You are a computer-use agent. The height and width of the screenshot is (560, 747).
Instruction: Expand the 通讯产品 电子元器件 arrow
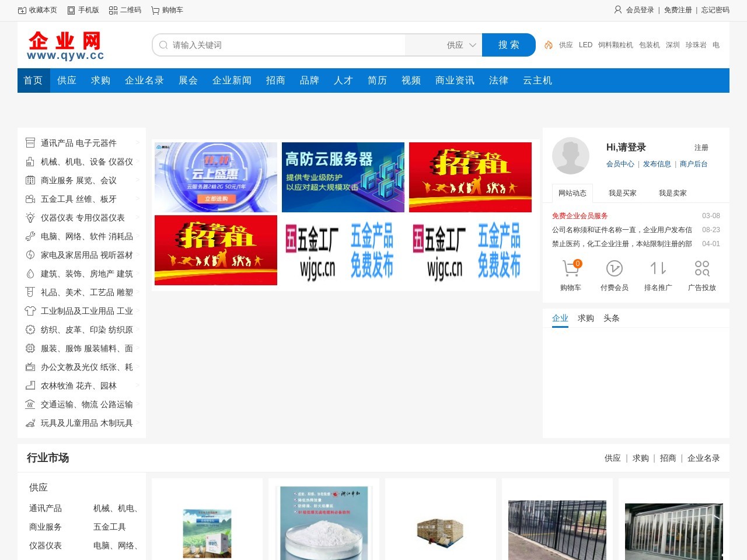point(138,142)
